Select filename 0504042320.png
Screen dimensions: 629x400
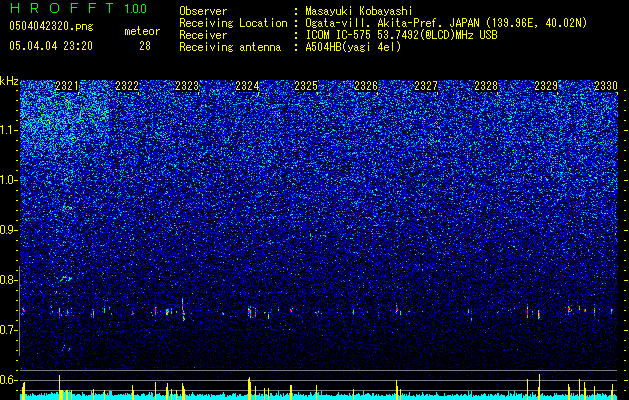(51, 26)
